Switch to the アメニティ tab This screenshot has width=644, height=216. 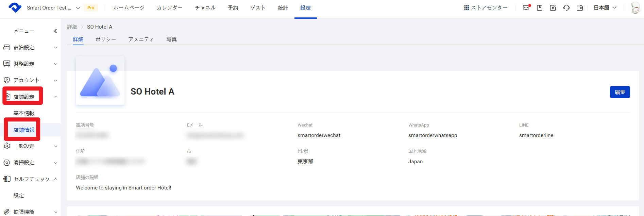coord(141,39)
